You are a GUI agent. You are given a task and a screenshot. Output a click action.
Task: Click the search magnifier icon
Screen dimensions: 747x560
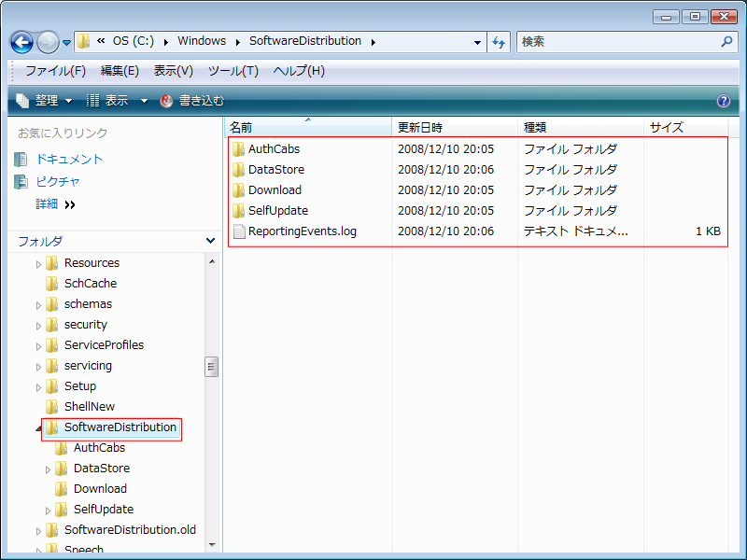726,41
